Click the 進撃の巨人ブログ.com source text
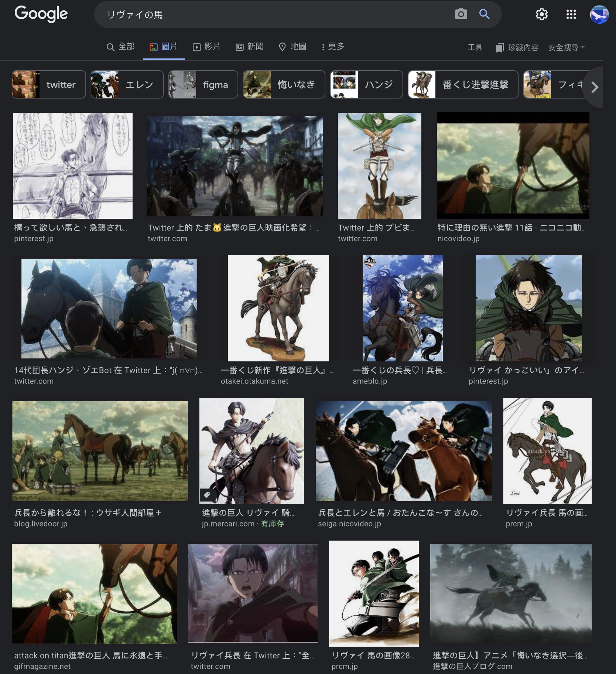Image resolution: width=616 pixels, height=674 pixels. coord(472,667)
